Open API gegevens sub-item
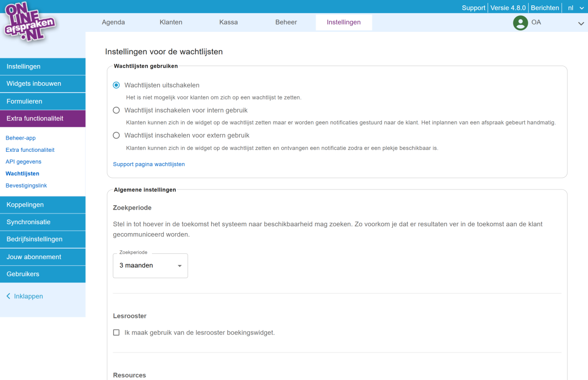588x380 pixels. coord(24,162)
